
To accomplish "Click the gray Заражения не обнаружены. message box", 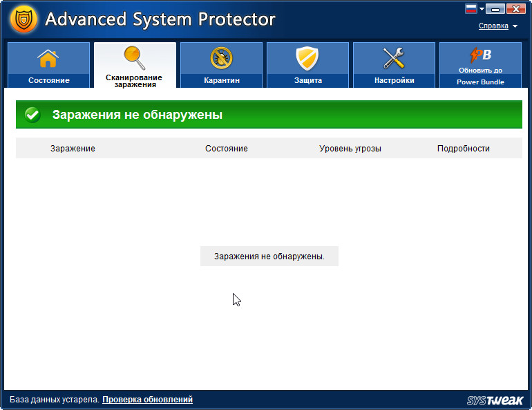I will tap(269, 257).
